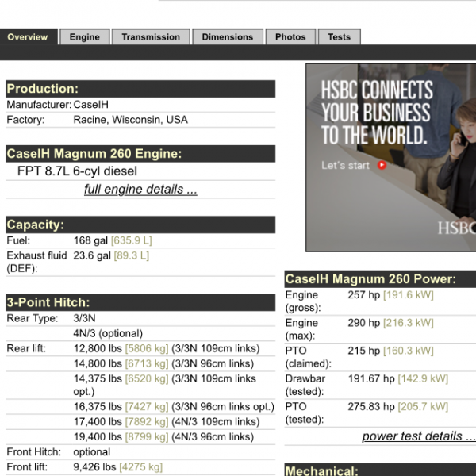Open the 'power test details ...' link
This screenshot has width=476, height=476.
pos(419,436)
